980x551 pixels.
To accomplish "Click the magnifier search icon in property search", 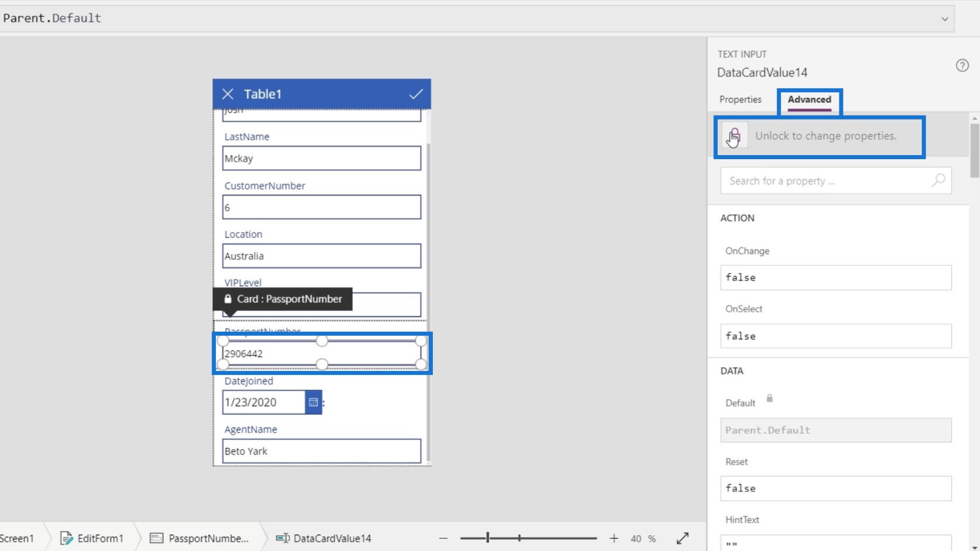I will click(938, 181).
